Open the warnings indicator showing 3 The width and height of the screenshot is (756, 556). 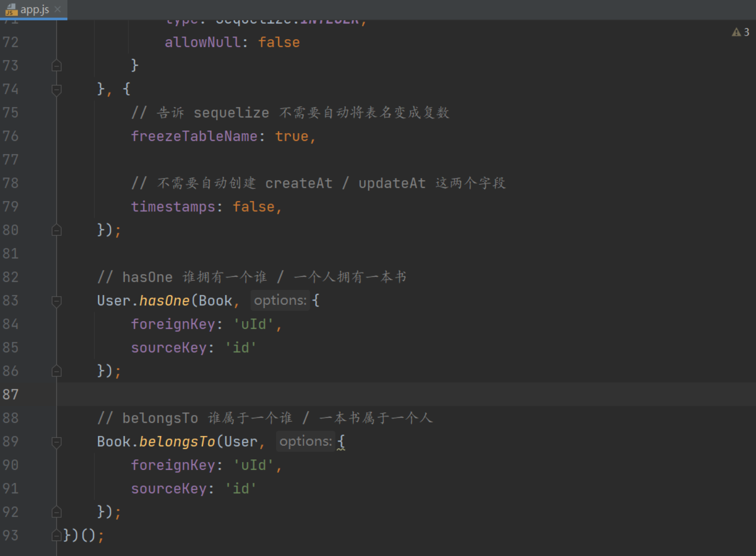coord(740,32)
